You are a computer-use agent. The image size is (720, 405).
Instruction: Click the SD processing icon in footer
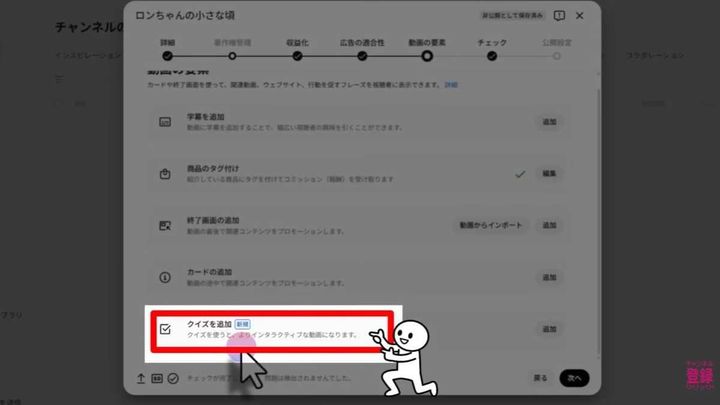(157, 378)
